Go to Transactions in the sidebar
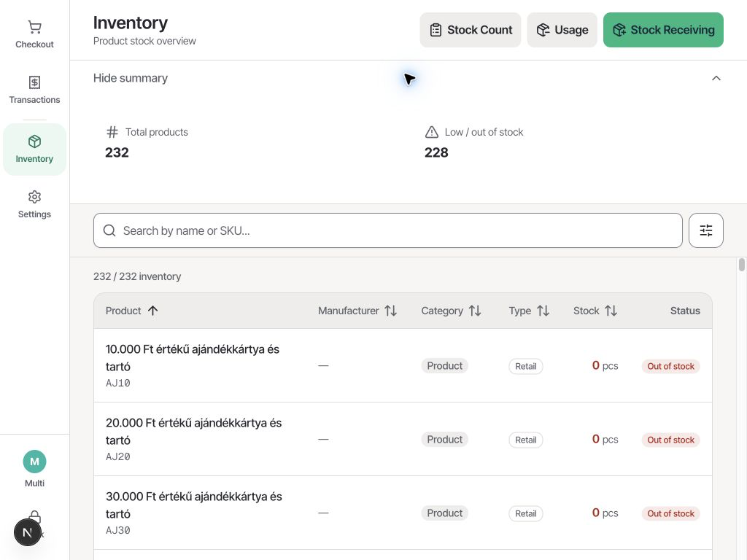The width and height of the screenshot is (747, 560). tap(34, 90)
